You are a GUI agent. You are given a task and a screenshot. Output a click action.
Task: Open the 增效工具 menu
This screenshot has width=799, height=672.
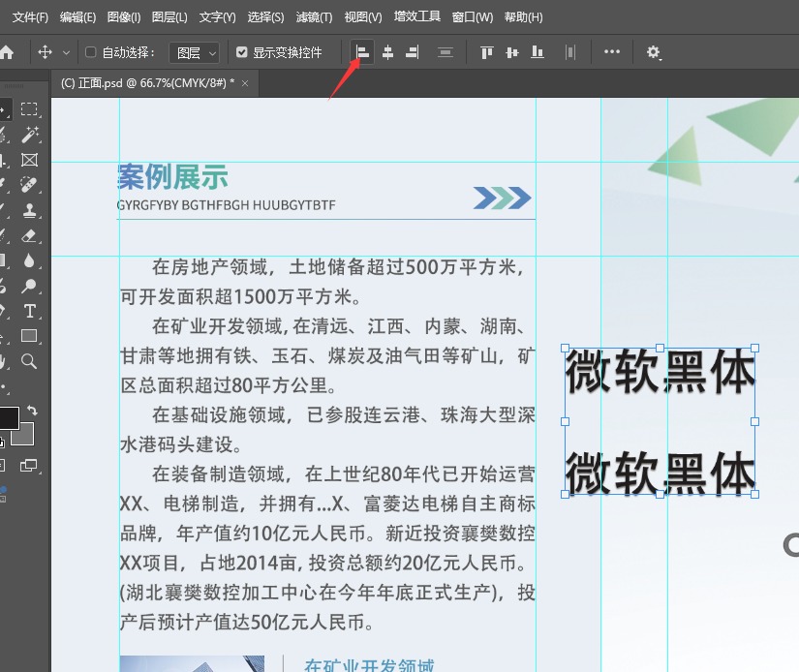pyautogui.click(x=416, y=16)
